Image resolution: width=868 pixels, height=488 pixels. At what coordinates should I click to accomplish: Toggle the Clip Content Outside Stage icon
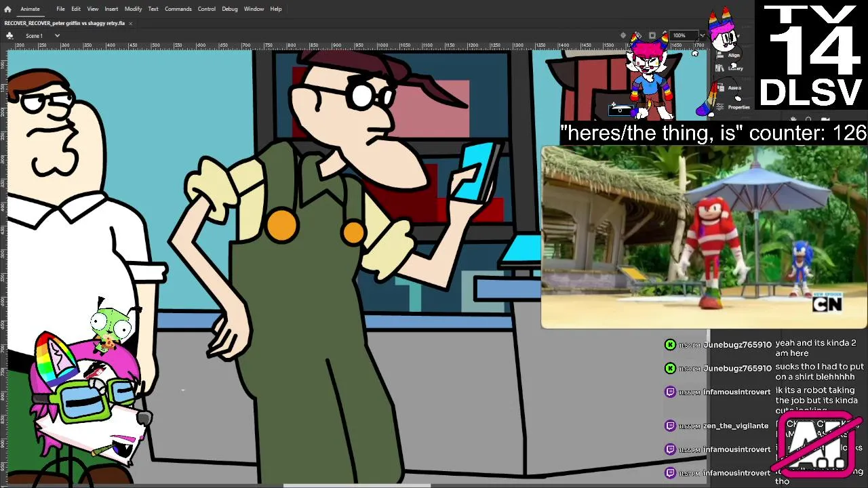click(652, 35)
